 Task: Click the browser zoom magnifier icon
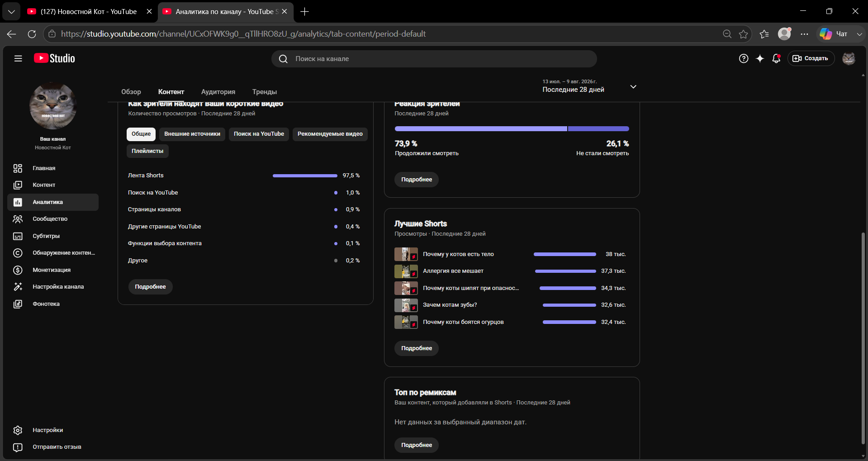(727, 34)
